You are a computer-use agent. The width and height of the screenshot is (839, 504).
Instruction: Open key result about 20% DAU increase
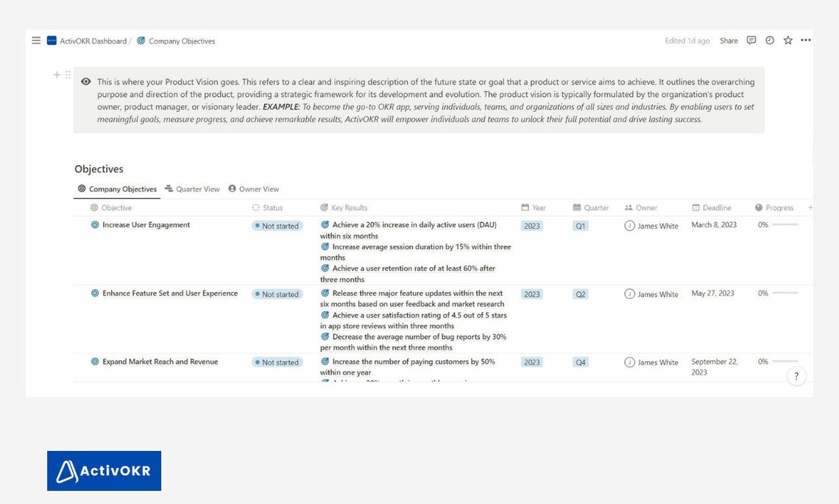[x=408, y=230]
